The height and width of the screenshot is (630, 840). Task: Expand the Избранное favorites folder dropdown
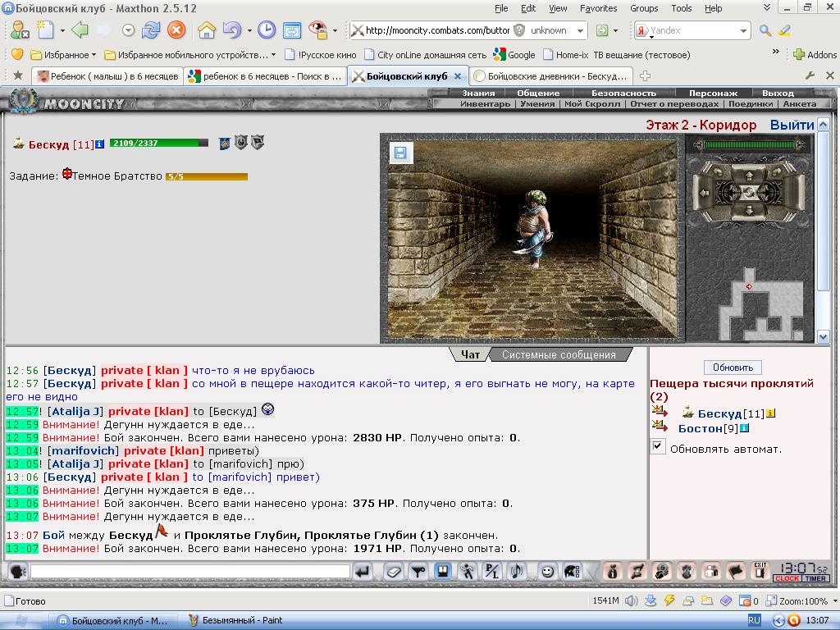(x=94, y=55)
